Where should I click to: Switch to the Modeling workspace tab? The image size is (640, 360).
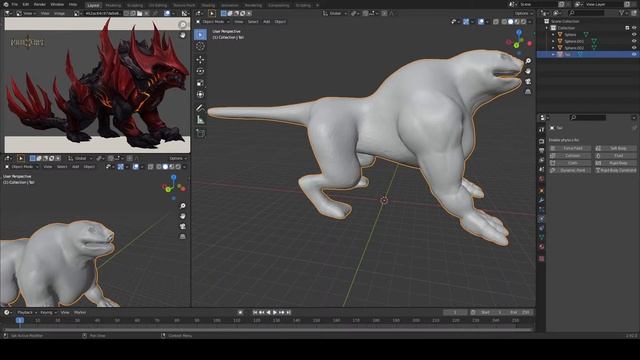113,5
